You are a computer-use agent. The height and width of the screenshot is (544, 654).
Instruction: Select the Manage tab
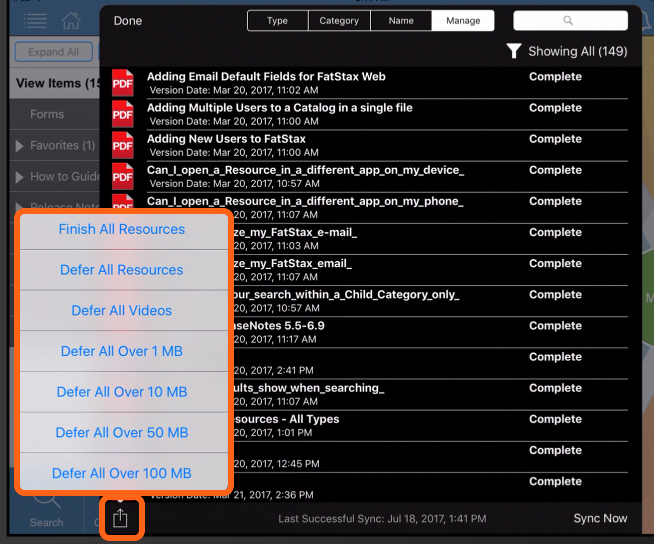click(463, 20)
